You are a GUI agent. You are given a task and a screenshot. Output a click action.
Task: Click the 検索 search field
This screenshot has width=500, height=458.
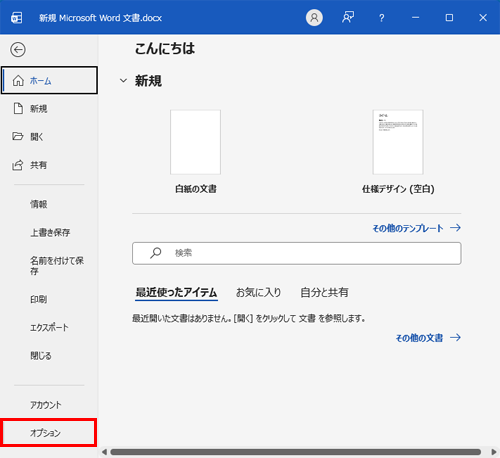click(x=297, y=253)
